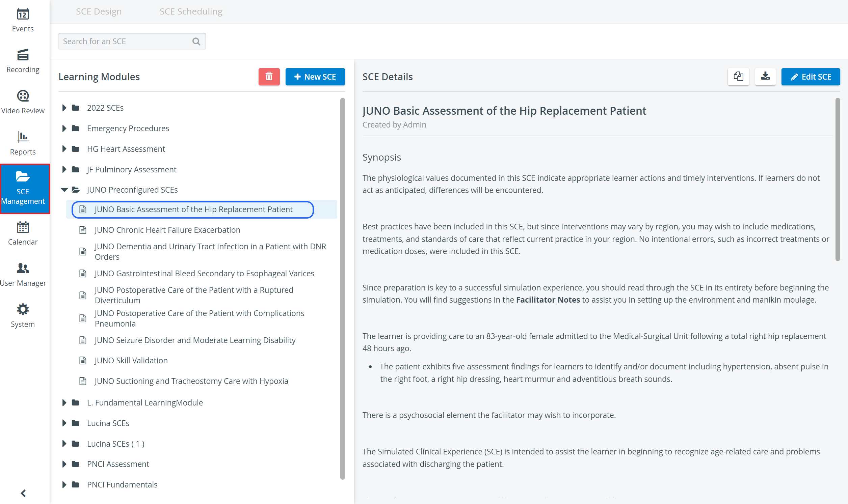This screenshot has height=504, width=848.
Task: Click the copy SCE icon button
Action: coord(738,77)
